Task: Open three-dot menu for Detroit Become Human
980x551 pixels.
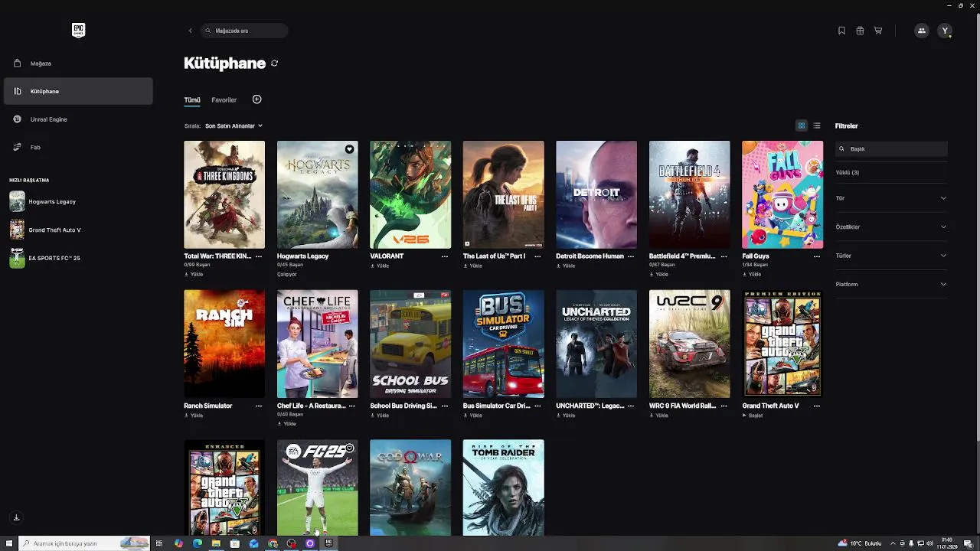Action: tap(630, 256)
